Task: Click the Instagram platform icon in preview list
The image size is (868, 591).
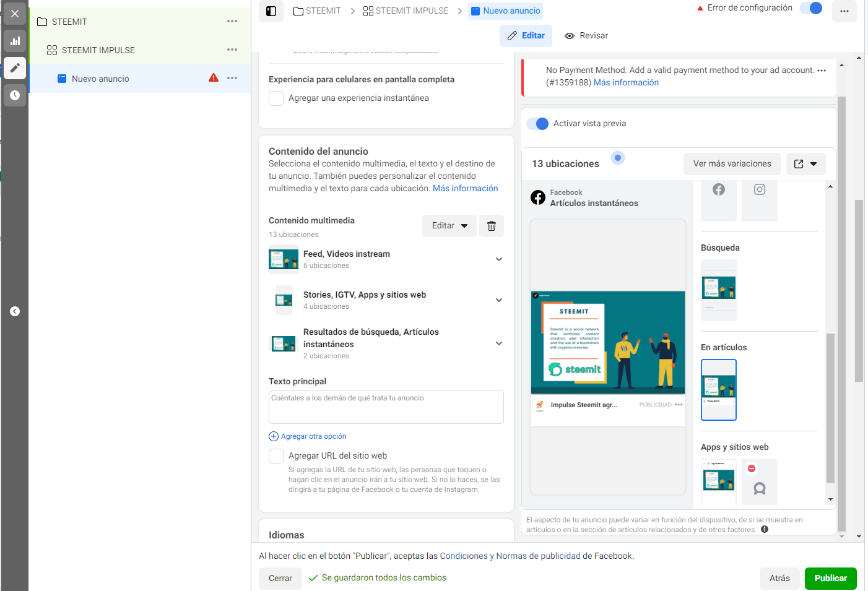Action: tap(760, 190)
